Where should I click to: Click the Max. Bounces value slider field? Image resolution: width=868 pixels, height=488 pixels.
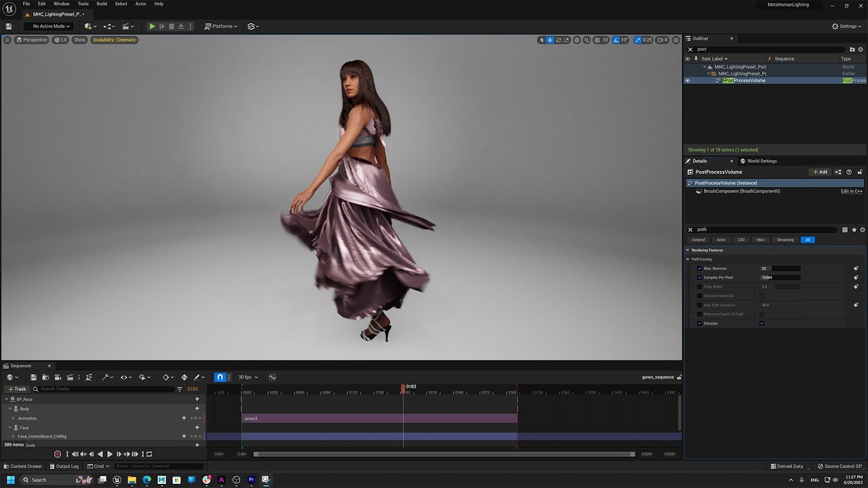[x=780, y=268]
